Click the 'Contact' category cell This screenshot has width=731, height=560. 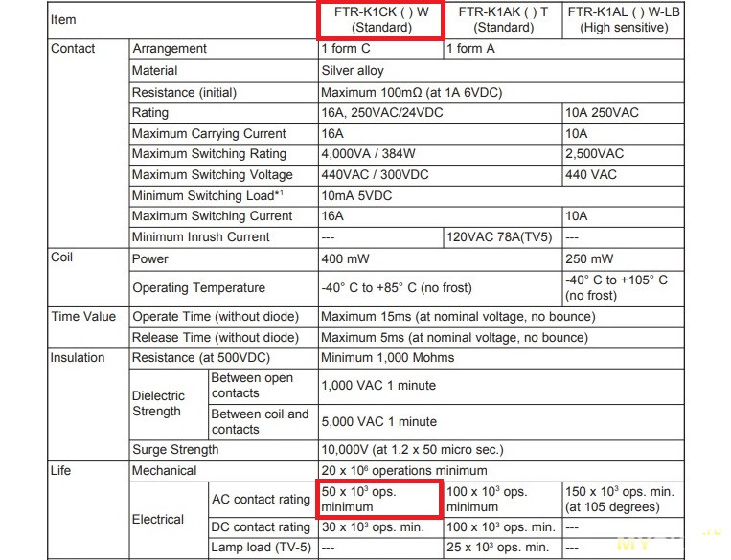(x=88, y=144)
